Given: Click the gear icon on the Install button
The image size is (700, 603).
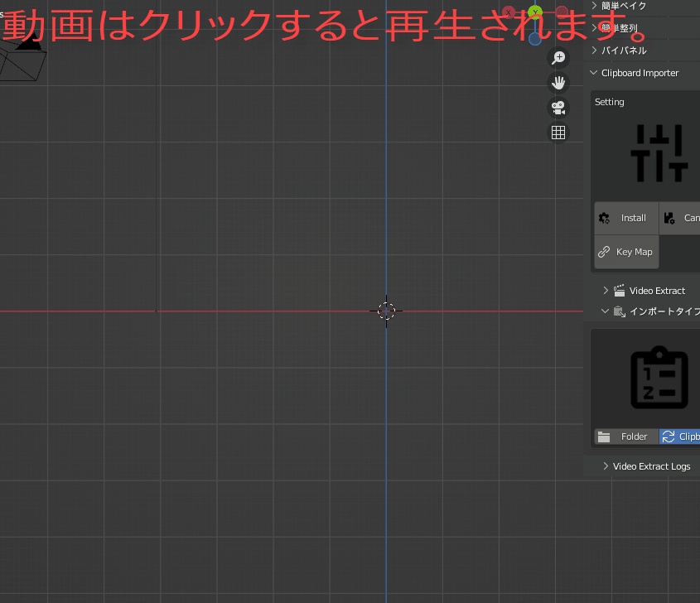Looking at the screenshot, I should (x=604, y=217).
